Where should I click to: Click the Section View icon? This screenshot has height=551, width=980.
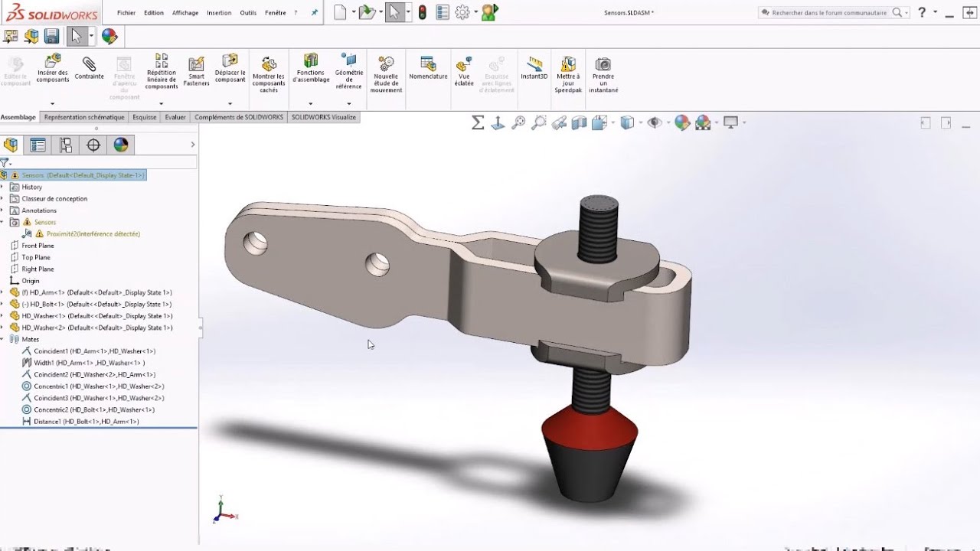point(580,122)
